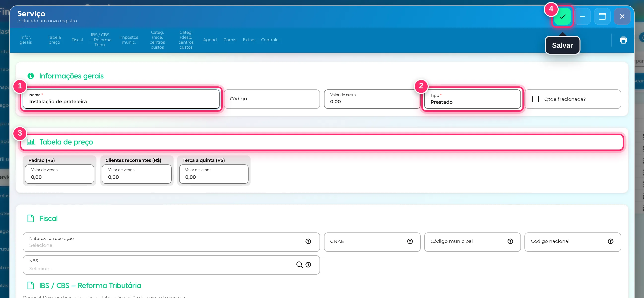Click the Código input field
The width and height of the screenshot is (644, 298).
pyautogui.click(x=272, y=99)
